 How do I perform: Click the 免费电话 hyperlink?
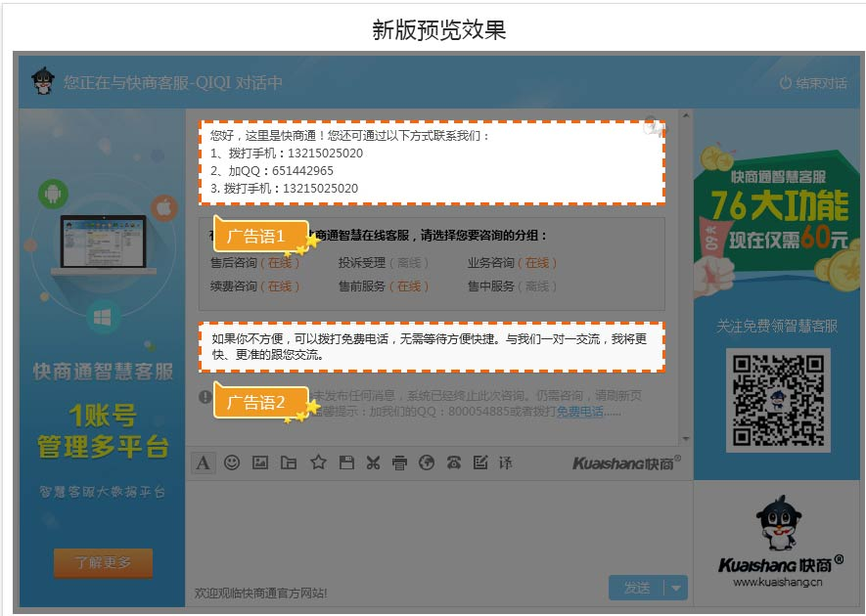pos(580,412)
